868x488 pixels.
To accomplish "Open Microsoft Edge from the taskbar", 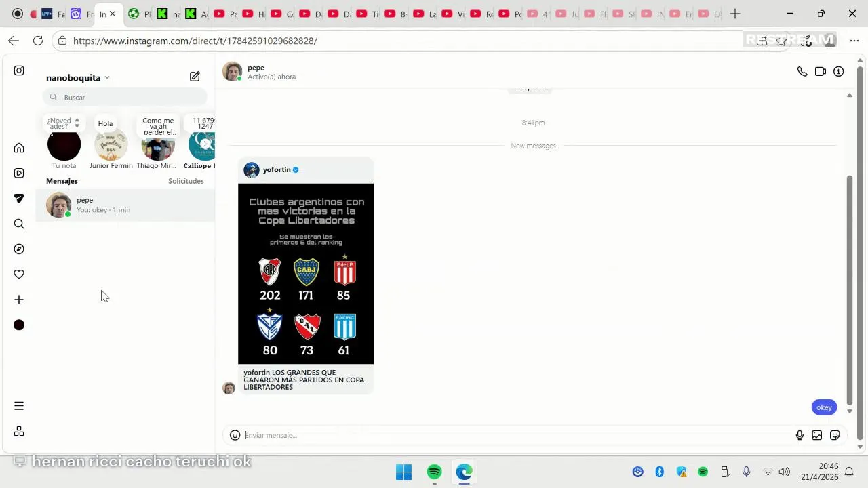I will [465, 472].
